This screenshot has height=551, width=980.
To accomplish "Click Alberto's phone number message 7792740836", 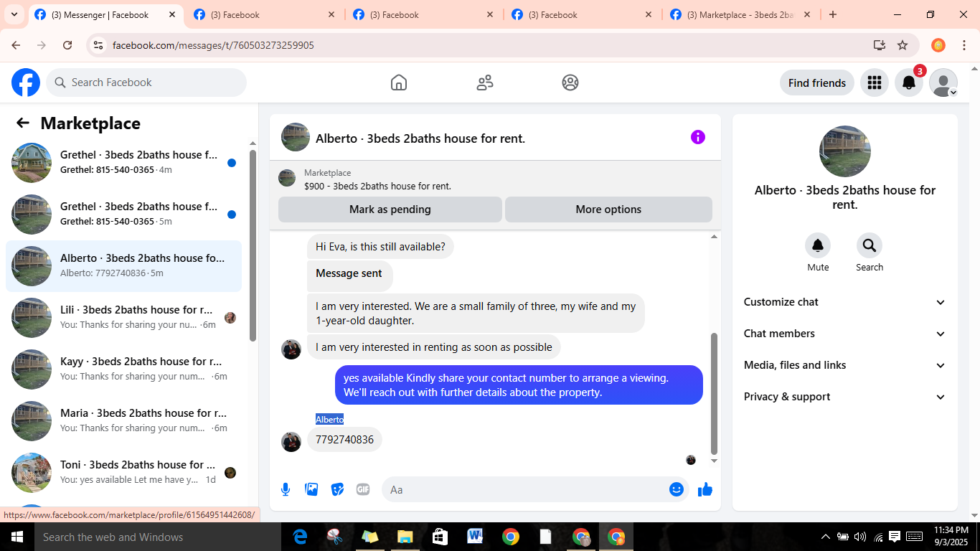I will click(x=344, y=440).
